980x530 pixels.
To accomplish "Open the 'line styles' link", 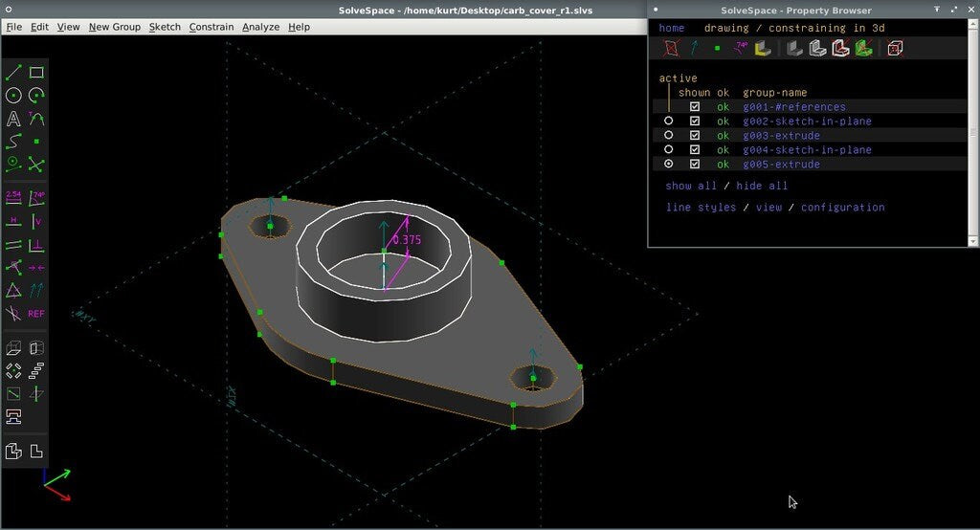I will coord(701,207).
